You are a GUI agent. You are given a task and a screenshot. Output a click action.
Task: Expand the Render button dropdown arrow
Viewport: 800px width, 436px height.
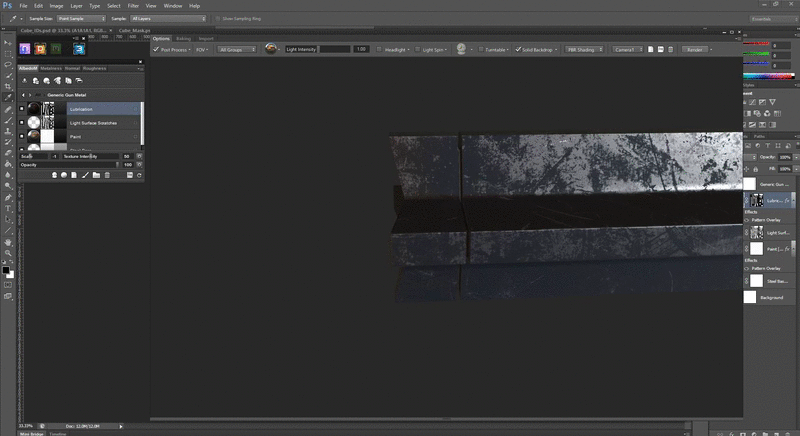(x=711, y=49)
